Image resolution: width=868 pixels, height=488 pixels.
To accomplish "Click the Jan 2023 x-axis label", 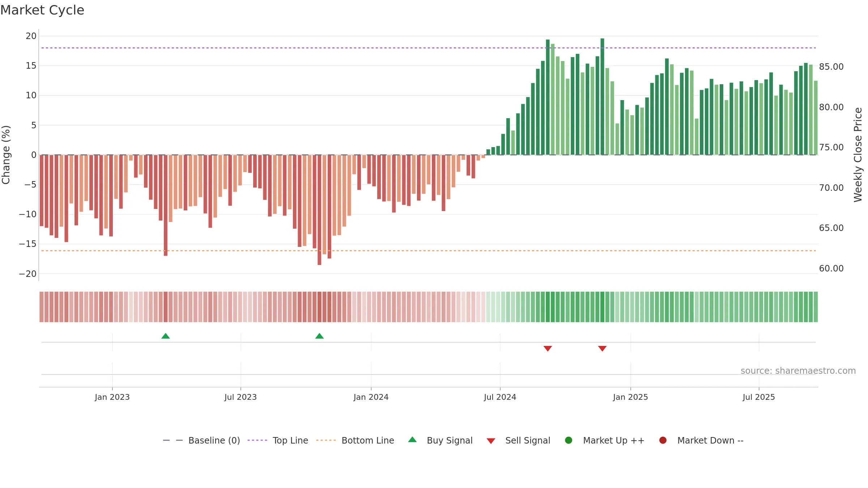I will [x=112, y=397].
